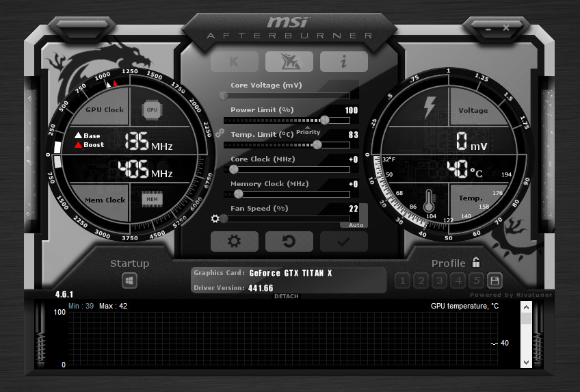Screen dimensions: 580x392
Task: Select profile slot 1
Action: [x=402, y=280]
